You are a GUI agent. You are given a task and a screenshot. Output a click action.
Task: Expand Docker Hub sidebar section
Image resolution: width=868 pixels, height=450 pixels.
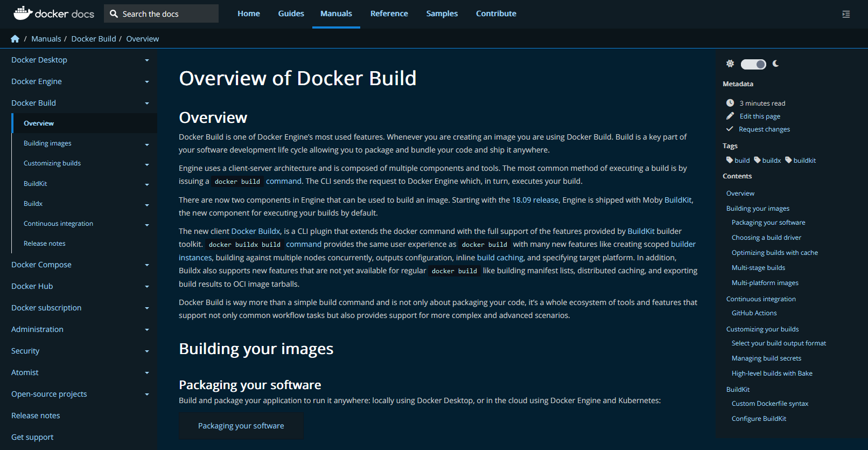(146, 287)
